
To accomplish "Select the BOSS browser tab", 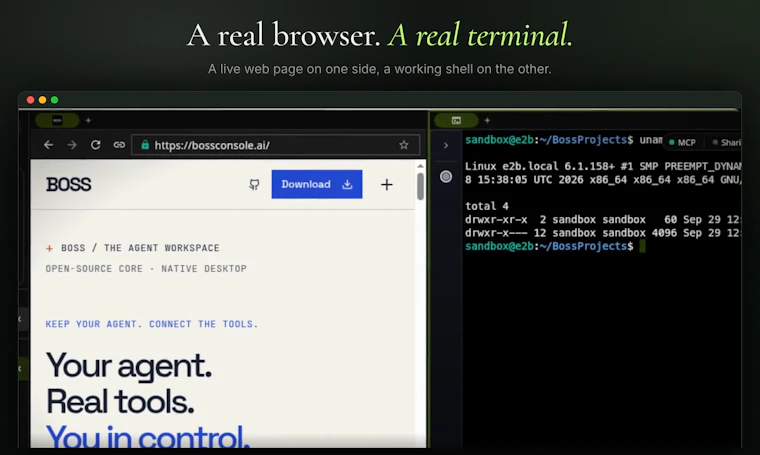I will [x=57, y=120].
